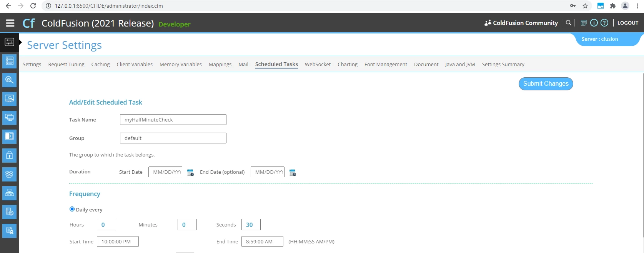
Task: Open the Client Variables tab
Action: pos(135,64)
